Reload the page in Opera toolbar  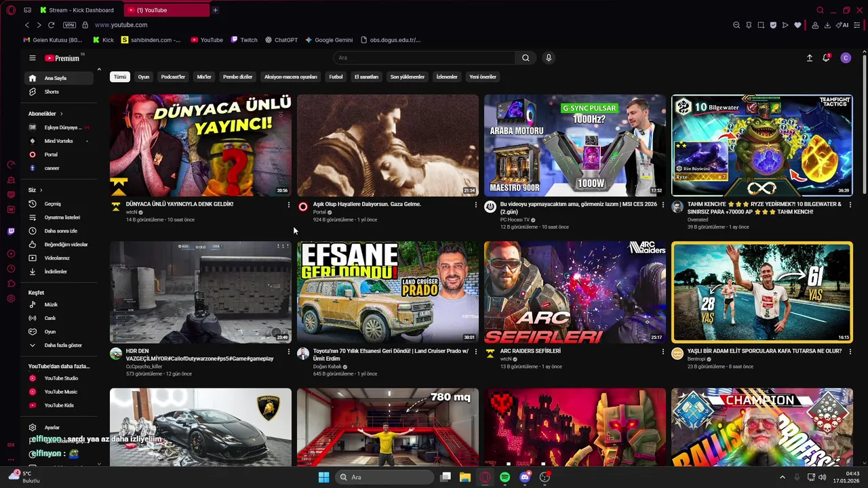coord(51,25)
